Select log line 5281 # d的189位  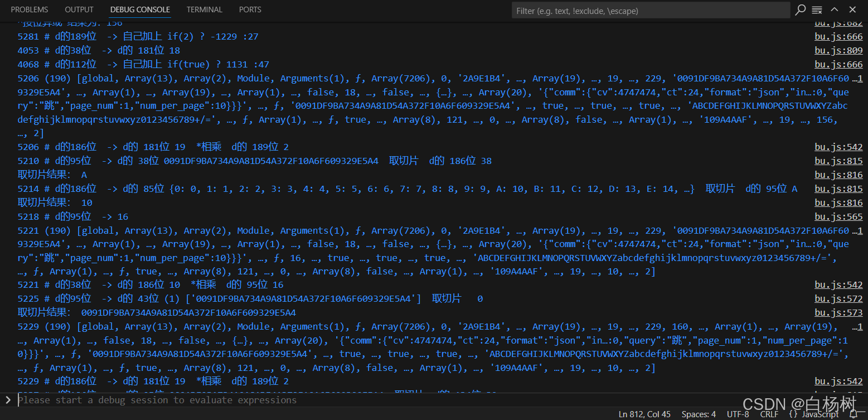[x=138, y=36]
